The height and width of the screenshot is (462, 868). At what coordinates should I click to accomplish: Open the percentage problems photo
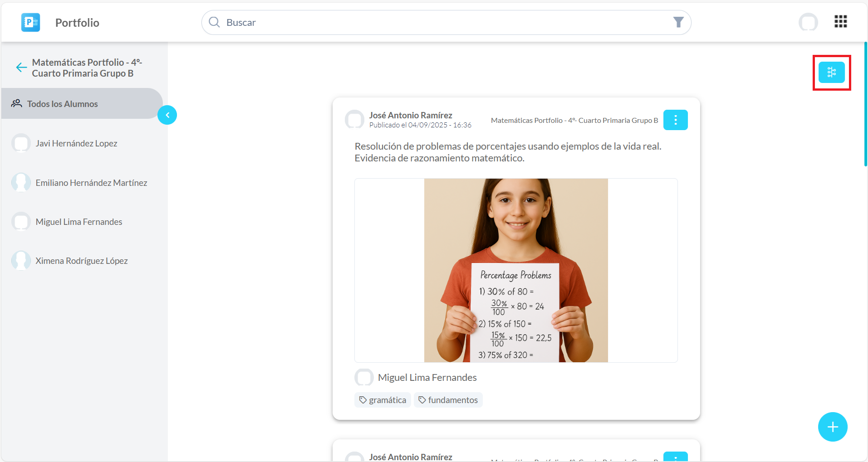click(516, 270)
